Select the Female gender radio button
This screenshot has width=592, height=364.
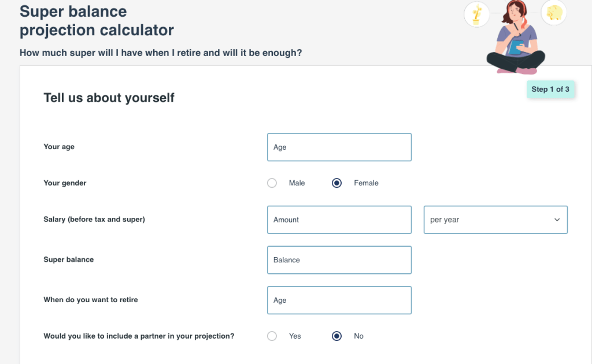[x=336, y=183]
